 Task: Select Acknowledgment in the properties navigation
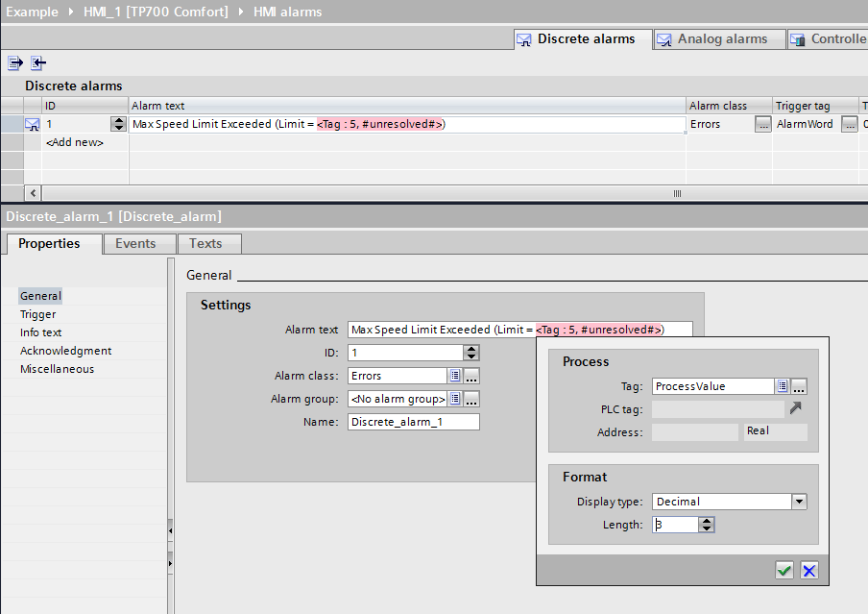point(65,351)
